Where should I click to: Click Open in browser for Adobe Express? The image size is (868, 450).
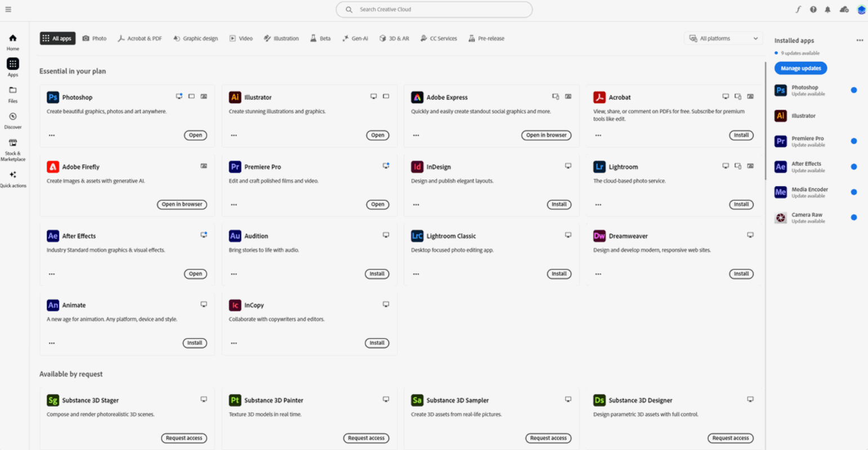click(x=546, y=135)
